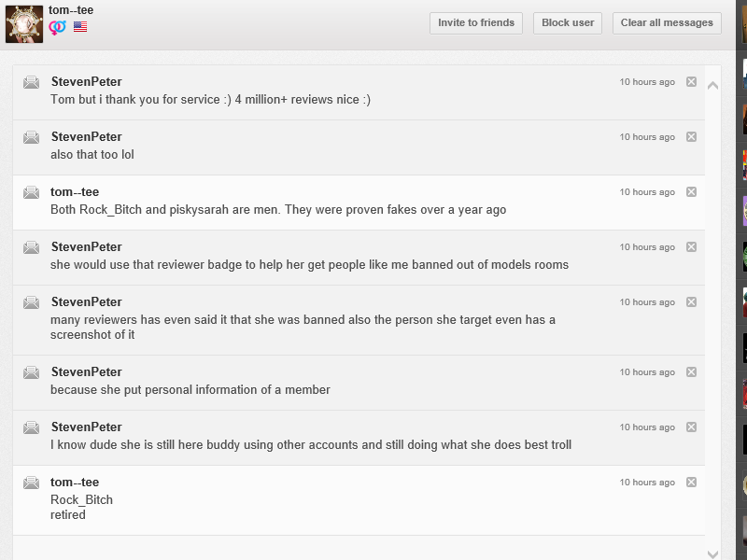The width and height of the screenshot is (747, 560).
Task: Block this user
Action: [x=568, y=22]
